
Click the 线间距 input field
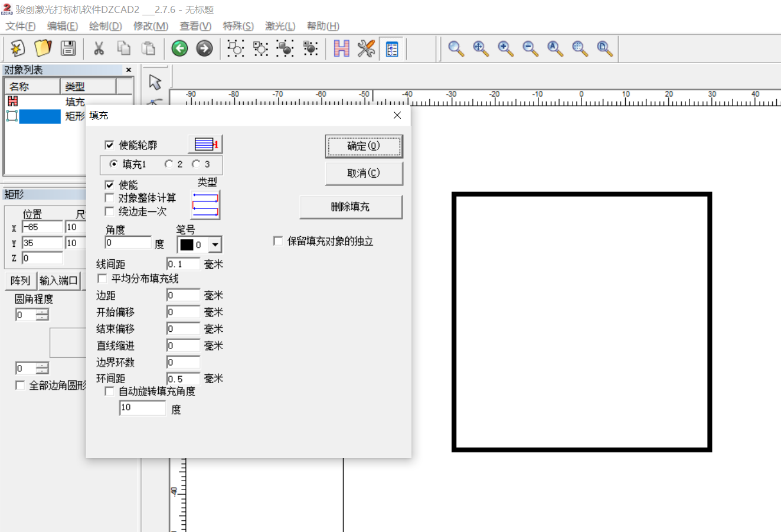[184, 264]
